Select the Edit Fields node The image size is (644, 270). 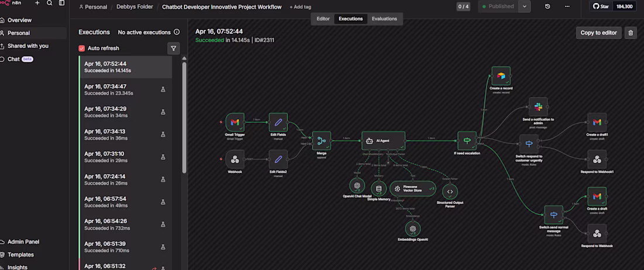[x=278, y=122]
